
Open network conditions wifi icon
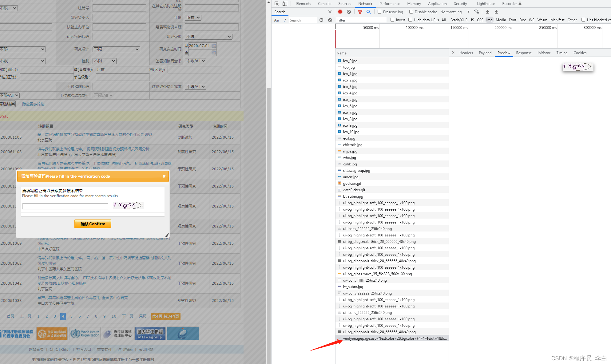pos(476,12)
